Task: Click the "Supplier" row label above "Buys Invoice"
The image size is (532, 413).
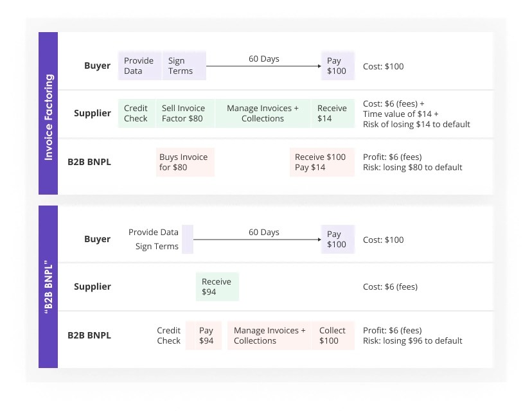Action: 93,114
